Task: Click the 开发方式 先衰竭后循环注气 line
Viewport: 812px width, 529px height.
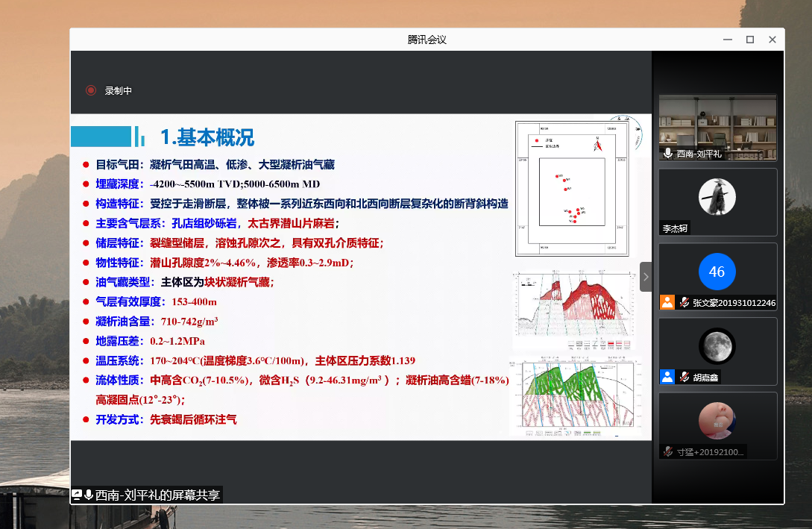Action: tap(166, 419)
